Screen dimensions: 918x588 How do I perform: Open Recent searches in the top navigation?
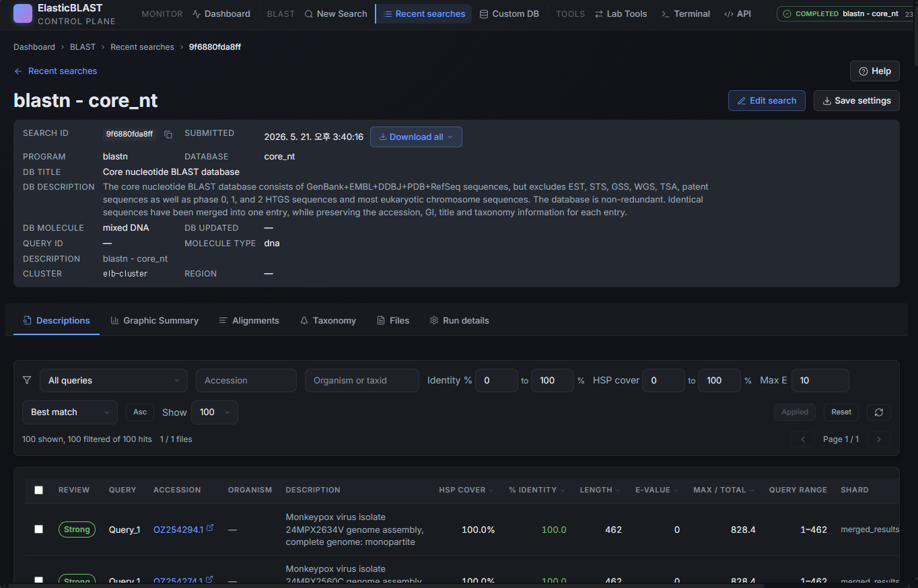[423, 13]
